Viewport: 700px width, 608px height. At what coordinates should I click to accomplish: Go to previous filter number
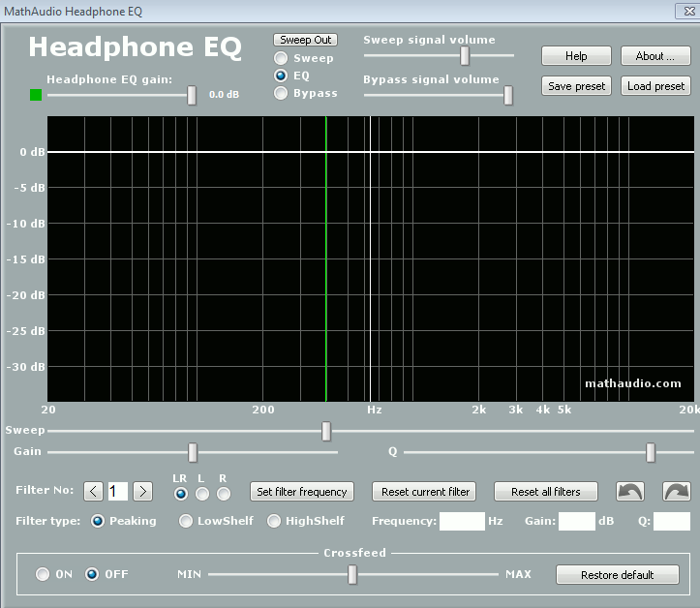coord(93,492)
